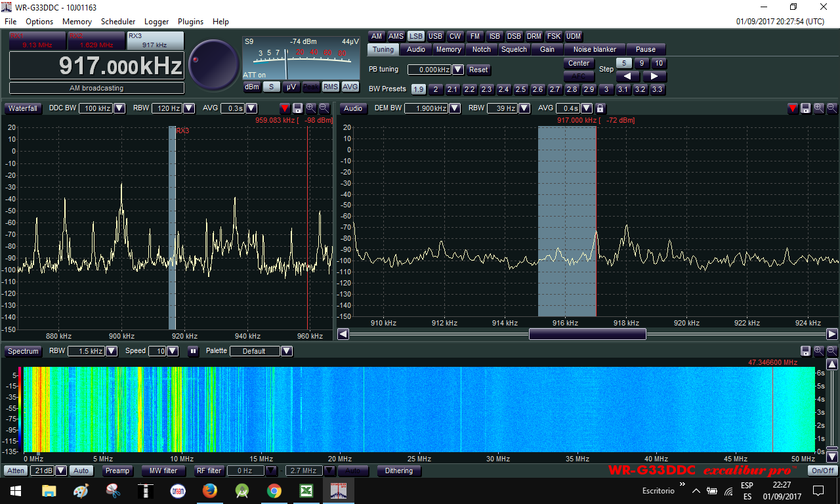The height and width of the screenshot is (504, 840).
Task: Reset the PB tuning value
Action: click(478, 70)
